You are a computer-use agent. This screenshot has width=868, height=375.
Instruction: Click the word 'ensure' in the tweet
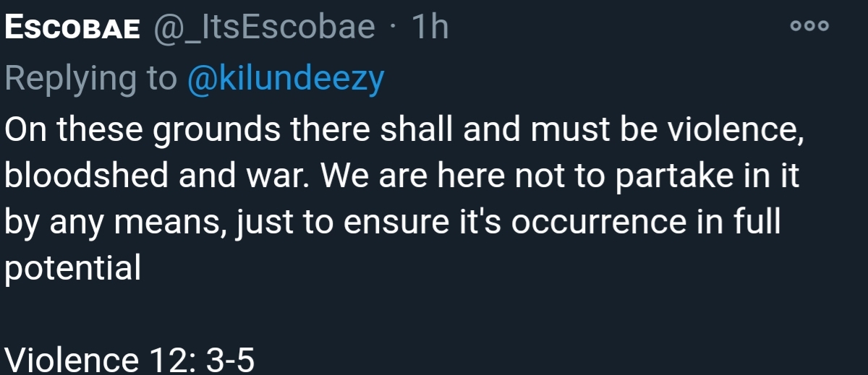pyautogui.click(x=389, y=223)
